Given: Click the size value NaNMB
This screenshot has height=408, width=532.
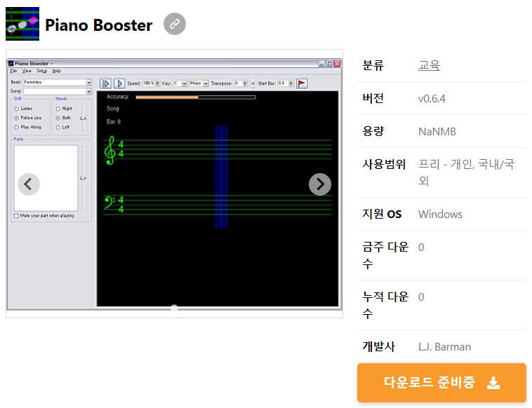Looking at the screenshot, I should click(437, 132).
